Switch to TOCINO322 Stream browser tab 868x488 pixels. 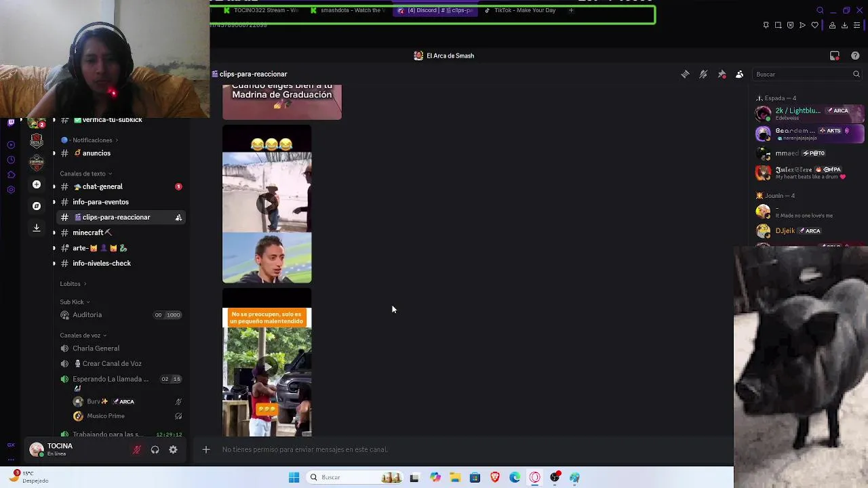click(x=261, y=10)
